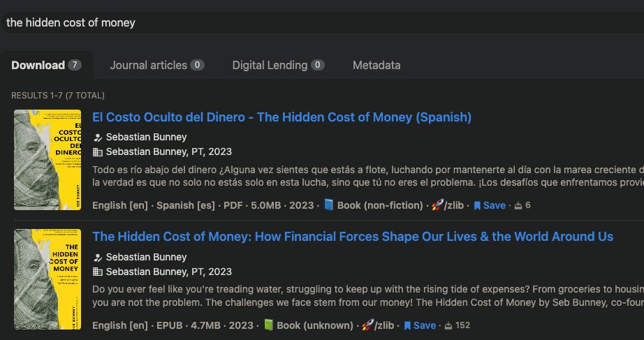Select the Download tab
644x340 pixels.
coord(46,66)
